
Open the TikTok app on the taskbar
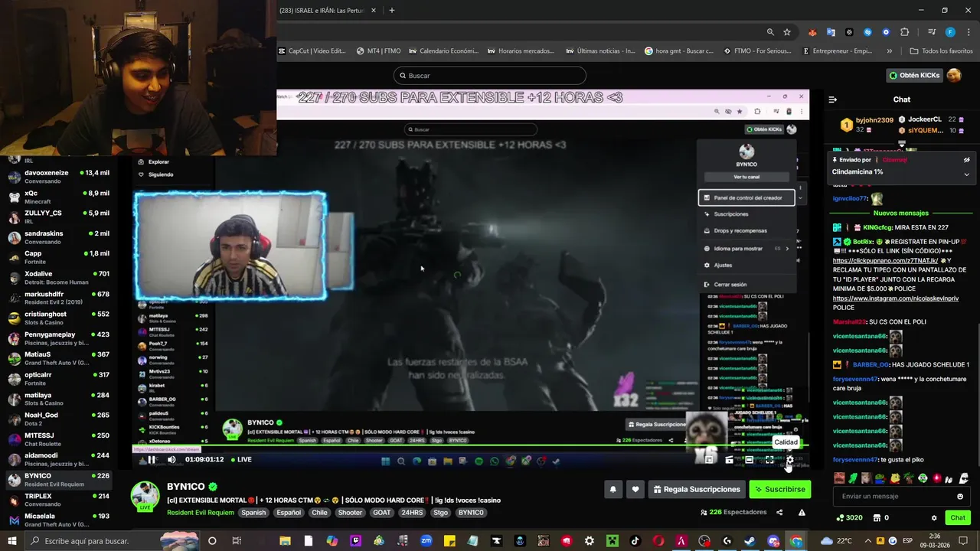coord(635,541)
